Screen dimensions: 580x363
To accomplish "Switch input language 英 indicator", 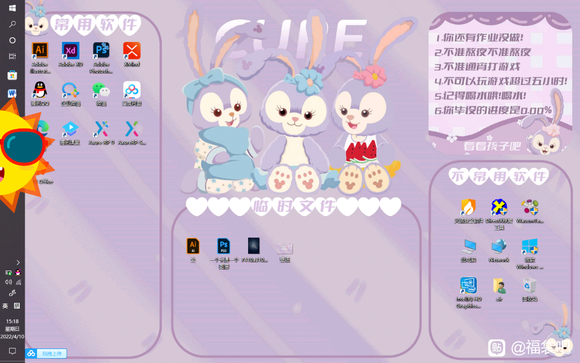I will pyautogui.click(x=5, y=306).
